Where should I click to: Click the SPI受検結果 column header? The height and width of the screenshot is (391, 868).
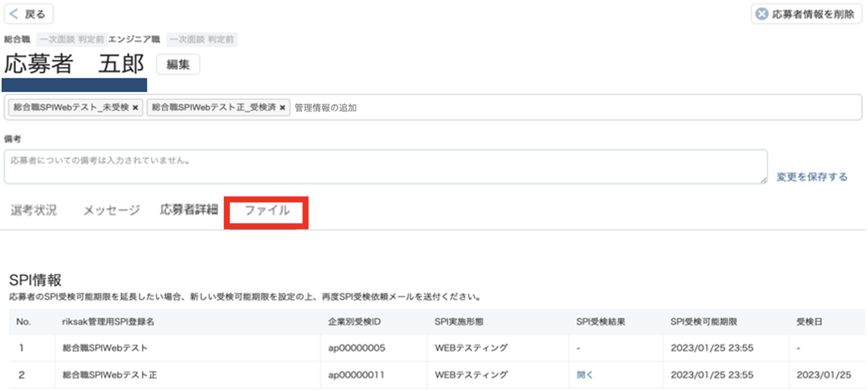pyautogui.click(x=601, y=321)
